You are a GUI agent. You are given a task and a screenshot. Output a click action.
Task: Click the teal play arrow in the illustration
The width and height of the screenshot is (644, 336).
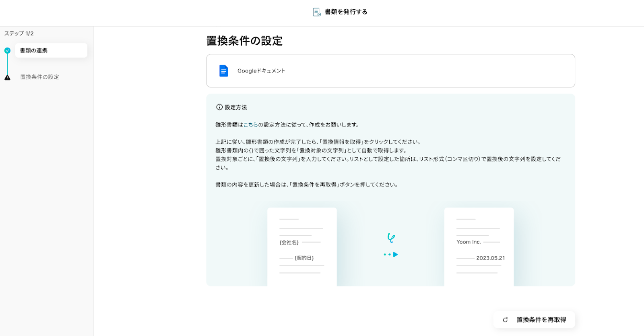(395, 255)
